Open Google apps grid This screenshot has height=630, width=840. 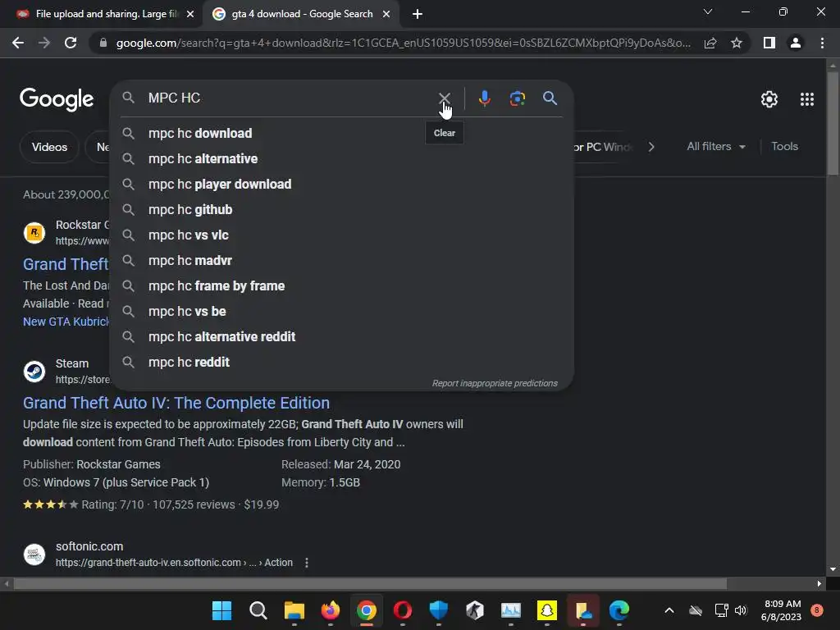[x=807, y=99]
